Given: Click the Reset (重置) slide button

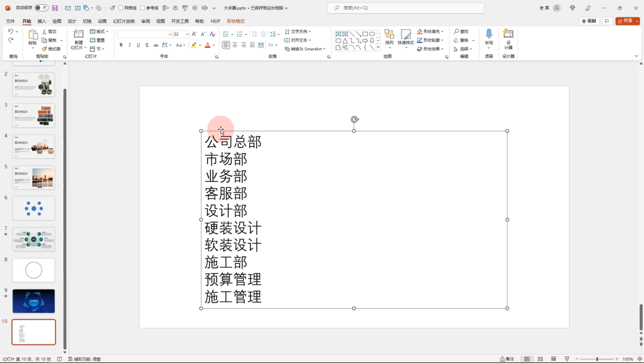Looking at the screenshot, I should pos(97,40).
